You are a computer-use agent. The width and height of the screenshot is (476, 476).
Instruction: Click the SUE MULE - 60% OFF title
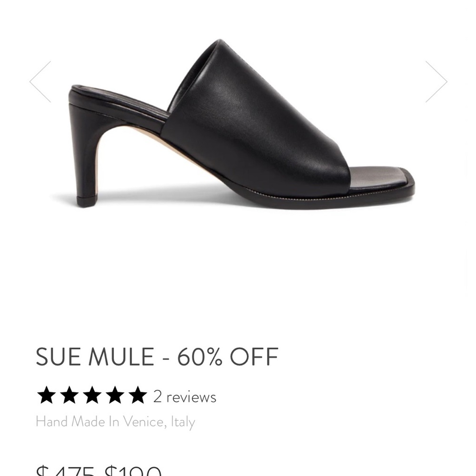157,356
